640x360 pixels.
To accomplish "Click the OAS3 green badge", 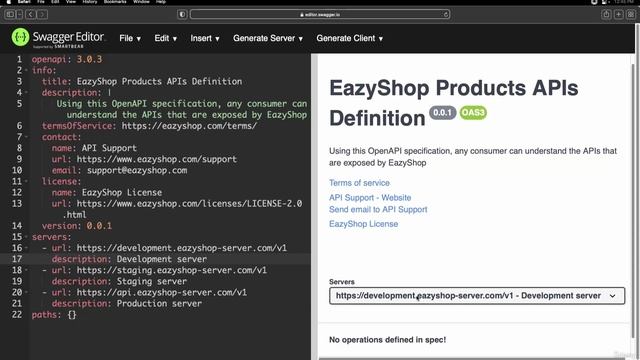I will coord(473,113).
